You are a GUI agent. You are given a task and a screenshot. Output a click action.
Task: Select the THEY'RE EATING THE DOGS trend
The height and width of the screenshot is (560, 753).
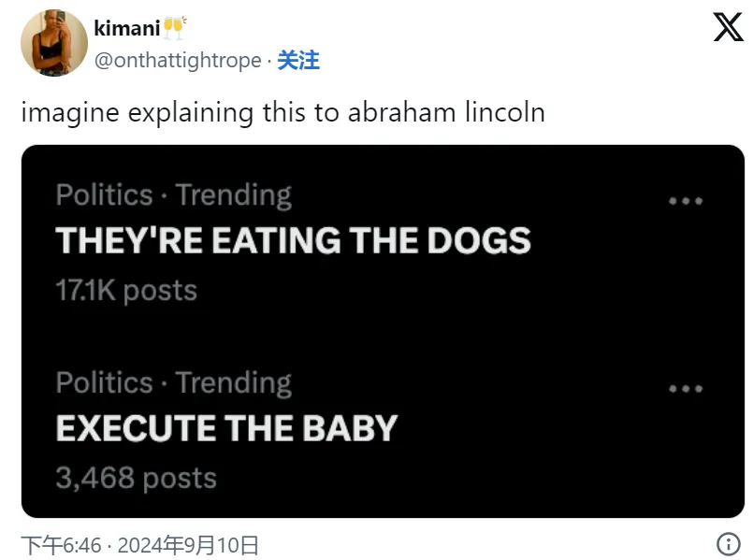tap(293, 241)
